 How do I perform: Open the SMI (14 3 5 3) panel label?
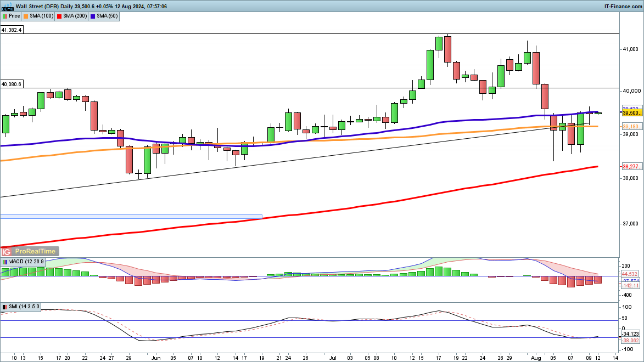(x=24, y=307)
